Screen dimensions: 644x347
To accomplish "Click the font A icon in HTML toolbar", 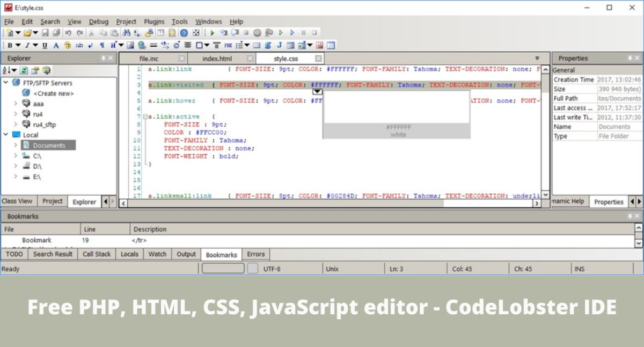I will click(x=56, y=45).
